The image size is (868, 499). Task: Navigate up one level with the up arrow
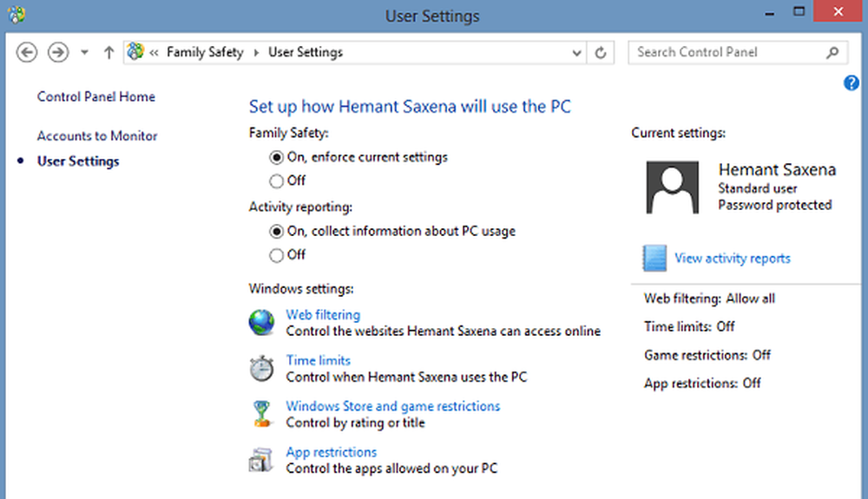(x=108, y=53)
